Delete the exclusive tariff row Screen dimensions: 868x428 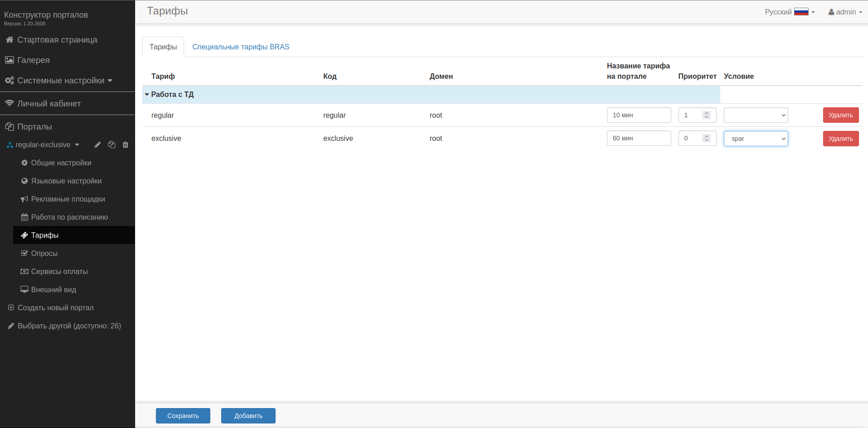tap(840, 139)
